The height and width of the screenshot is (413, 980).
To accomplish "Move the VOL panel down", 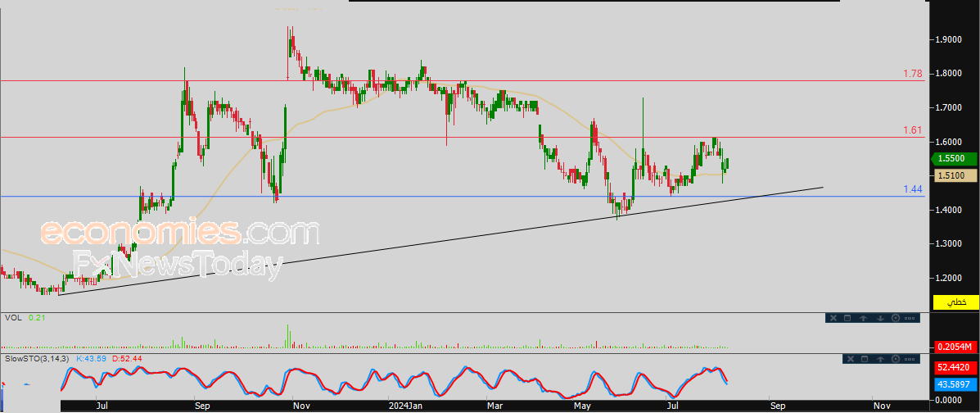I will pos(879,318).
